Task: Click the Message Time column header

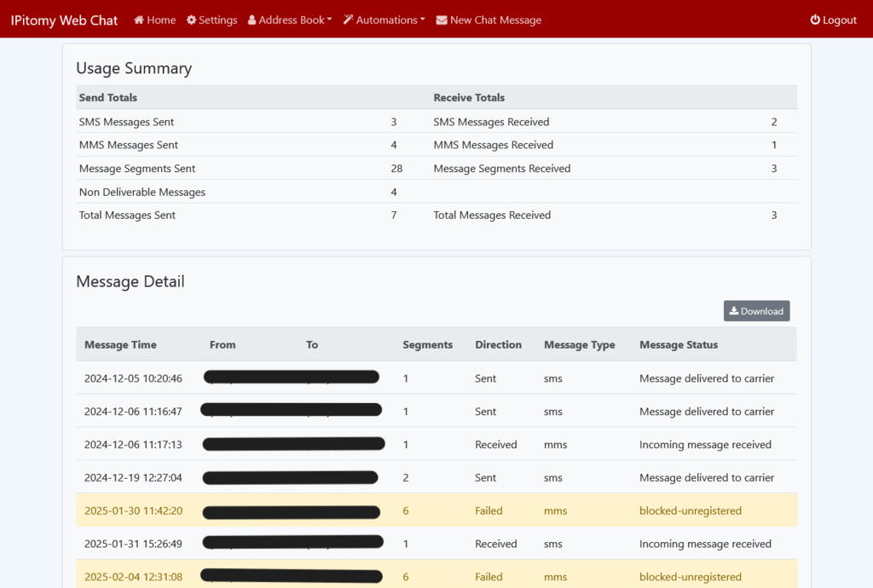Action: coord(120,345)
